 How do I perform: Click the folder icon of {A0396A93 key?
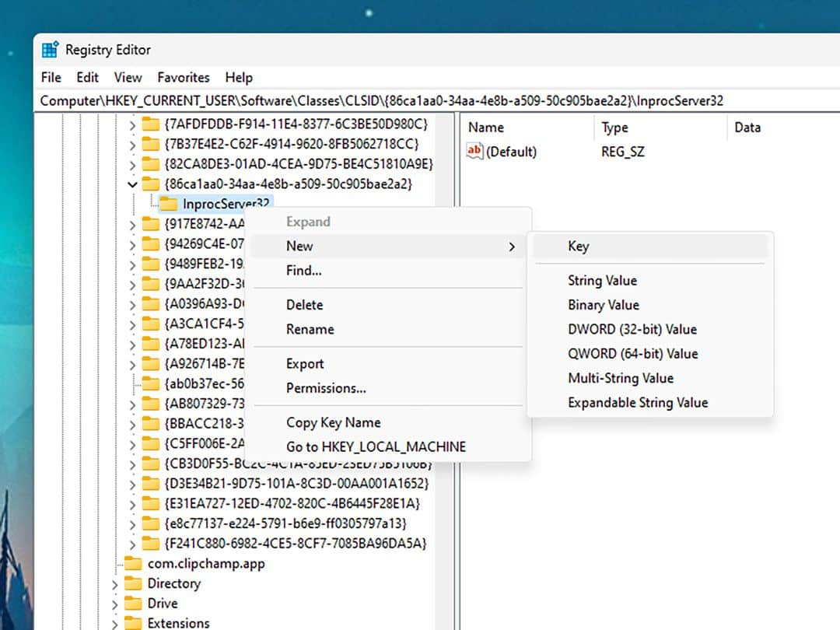pyautogui.click(x=151, y=304)
